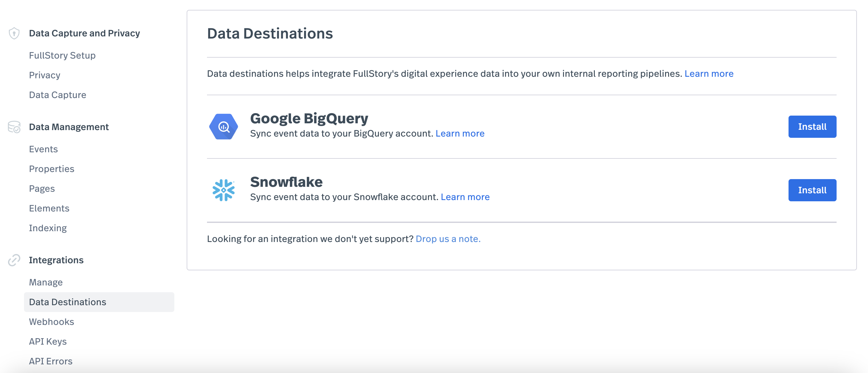Open the Properties sidebar item
The height and width of the screenshot is (373, 868).
51,169
